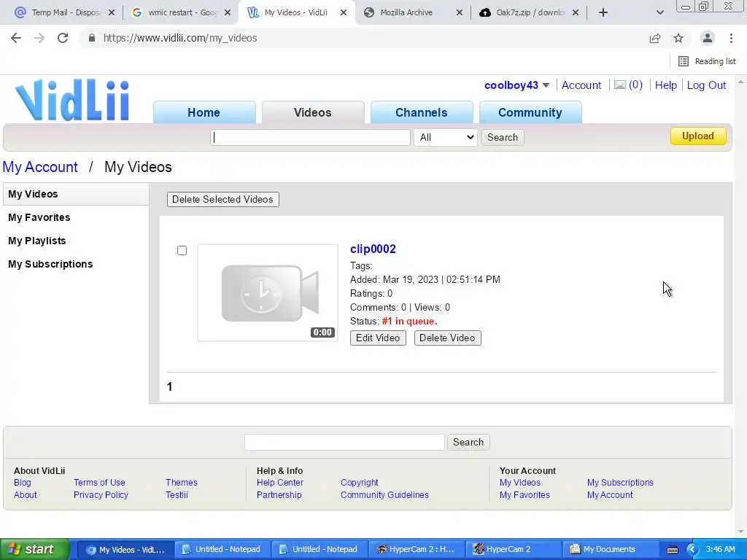Close the Oak7z.zip download tab
This screenshot has height=560, width=747.
tap(576, 13)
